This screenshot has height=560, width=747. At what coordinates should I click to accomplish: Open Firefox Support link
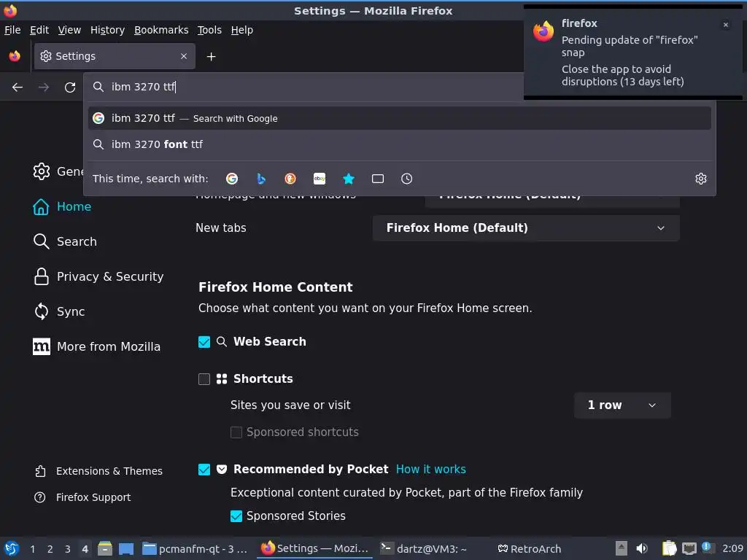[x=82, y=497]
